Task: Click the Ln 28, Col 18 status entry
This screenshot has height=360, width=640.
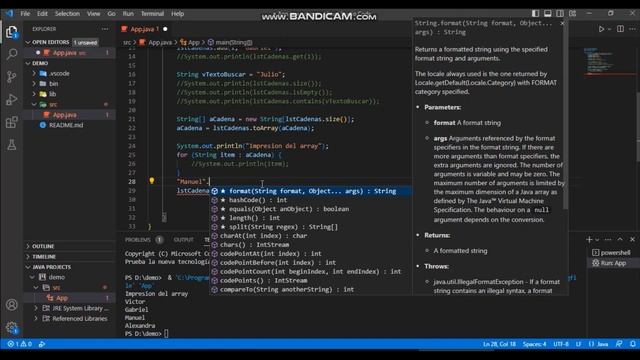Action: (499, 344)
